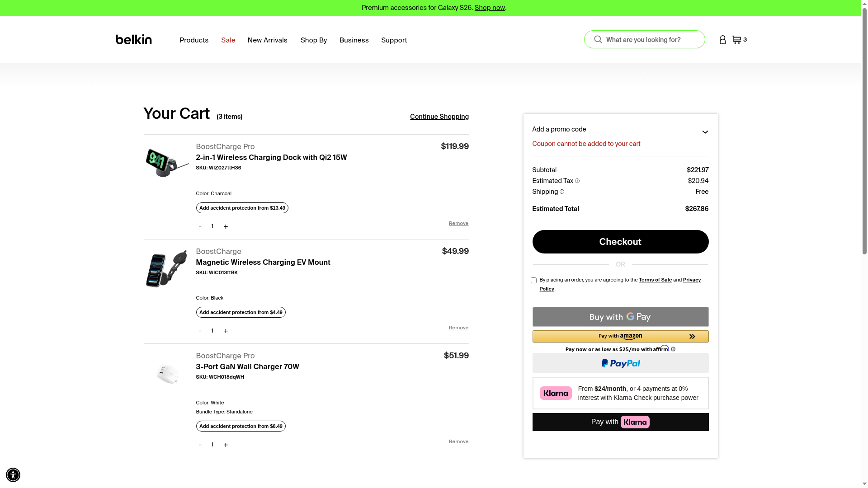Click the Belkin logo
Viewport: 868px width, 488px height.
click(134, 40)
